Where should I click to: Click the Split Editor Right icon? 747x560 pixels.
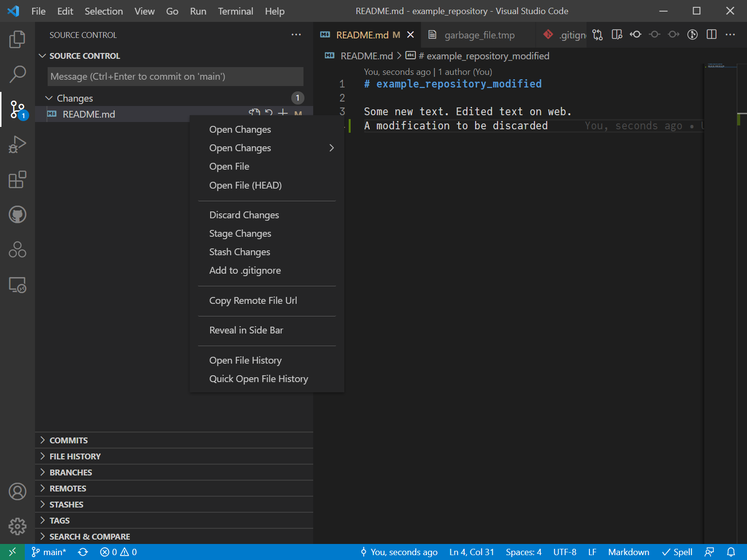[x=711, y=35]
